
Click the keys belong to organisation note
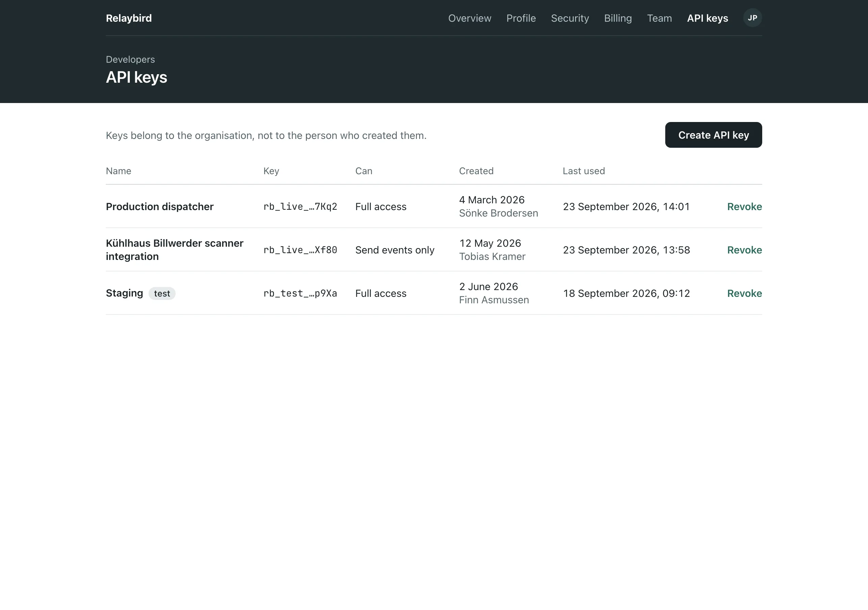point(266,135)
